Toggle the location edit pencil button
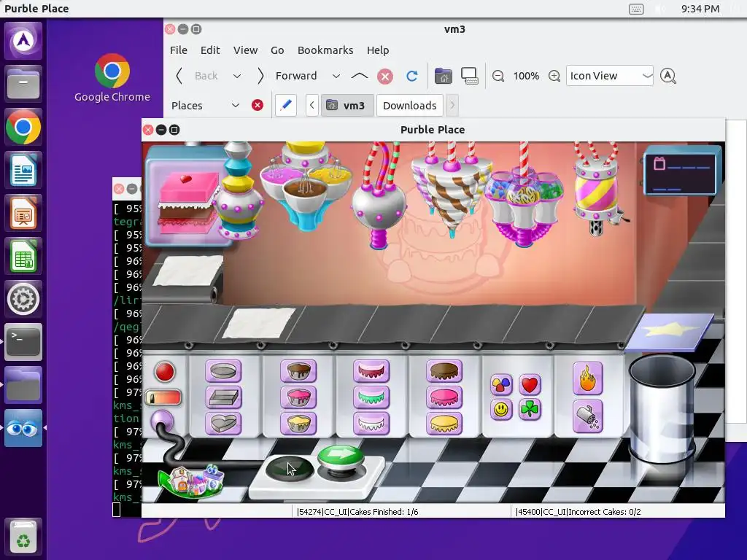The height and width of the screenshot is (560, 747). pyautogui.click(x=286, y=105)
